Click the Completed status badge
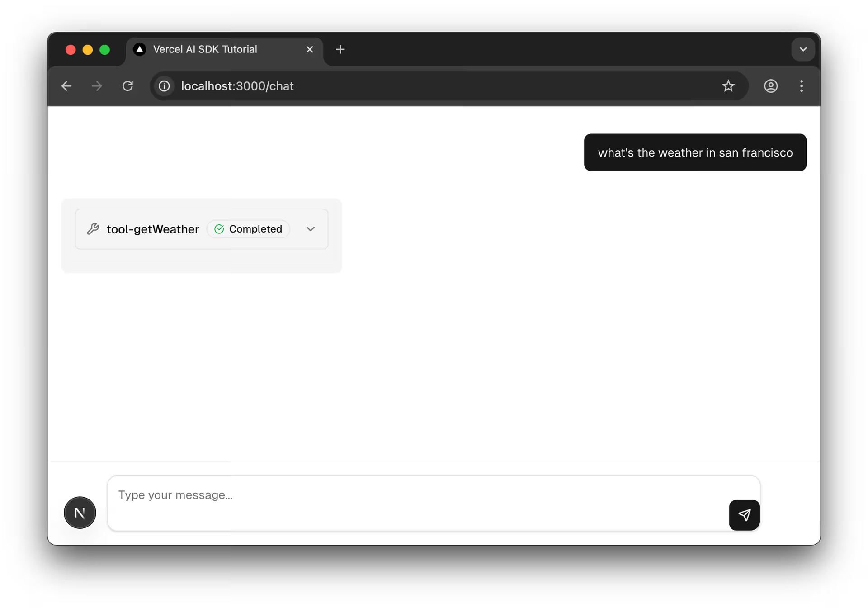The width and height of the screenshot is (868, 608). point(248,229)
